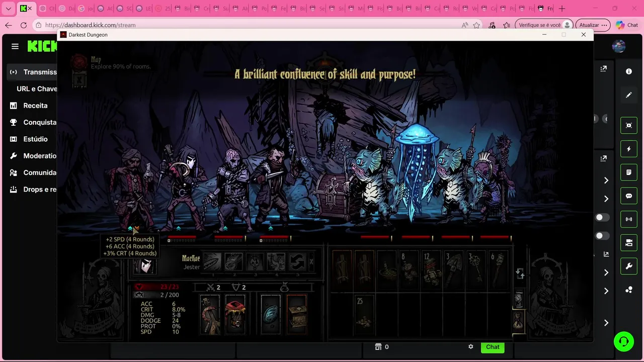The height and width of the screenshot is (362, 644).
Task: Expand the Transmissão sidebar section
Action: pos(33,72)
